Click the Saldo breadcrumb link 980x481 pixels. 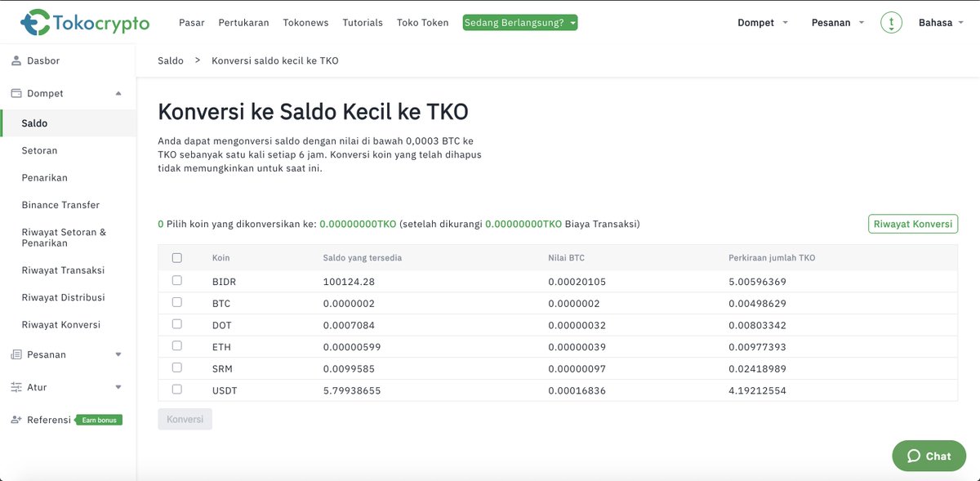[171, 60]
